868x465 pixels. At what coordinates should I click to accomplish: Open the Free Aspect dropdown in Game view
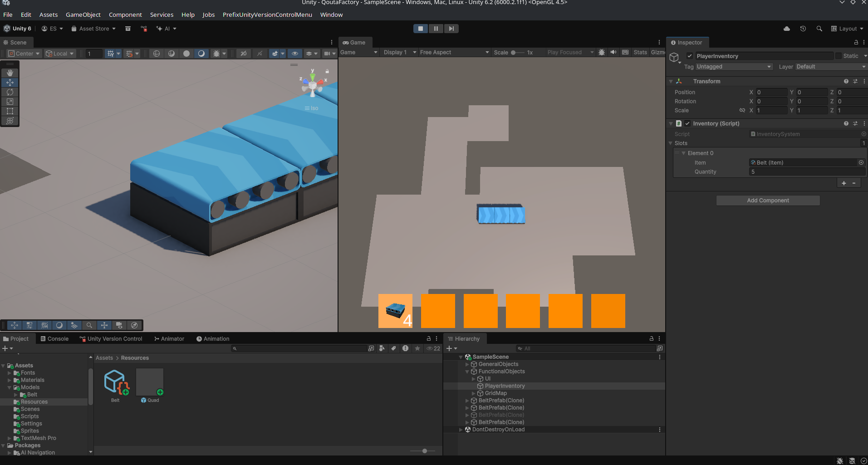453,52
